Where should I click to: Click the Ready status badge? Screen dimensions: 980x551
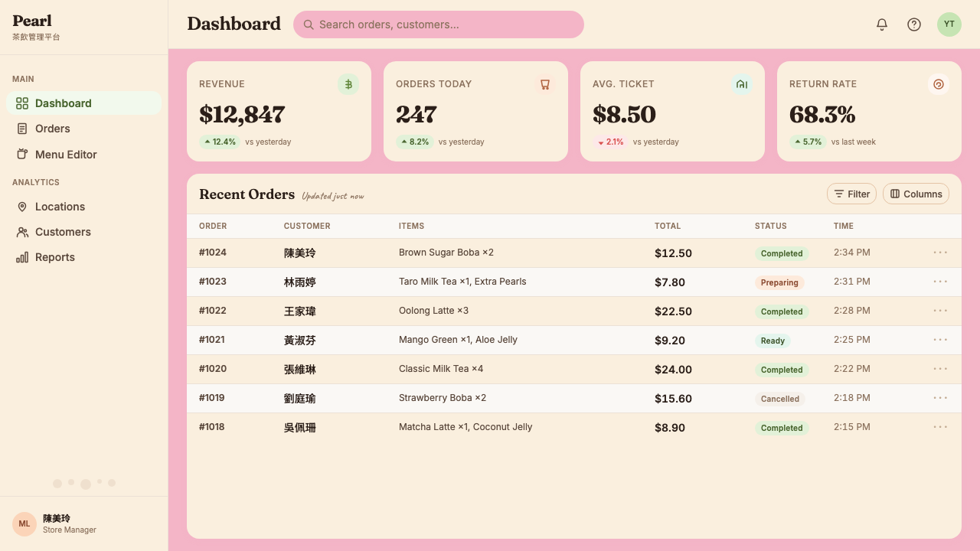pos(773,341)
